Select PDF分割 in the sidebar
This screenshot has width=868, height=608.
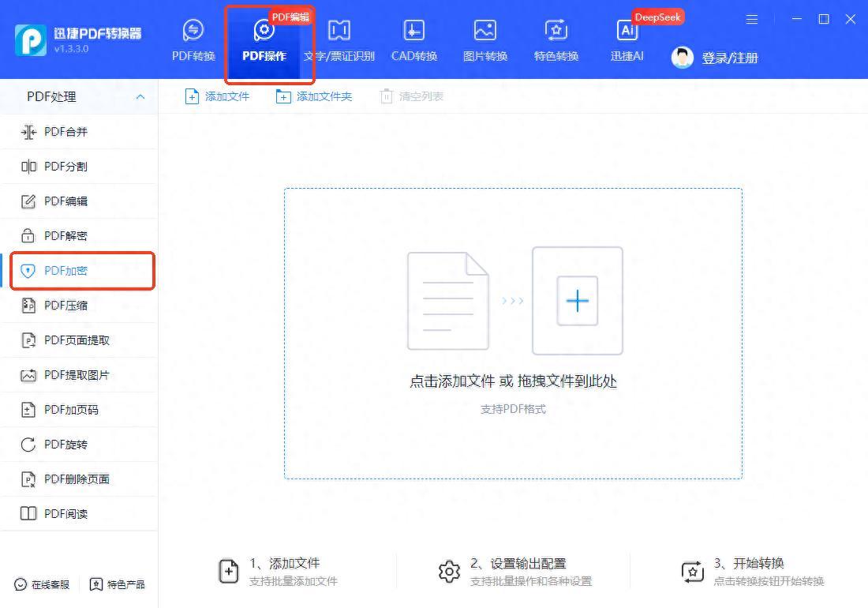[65, 167]
